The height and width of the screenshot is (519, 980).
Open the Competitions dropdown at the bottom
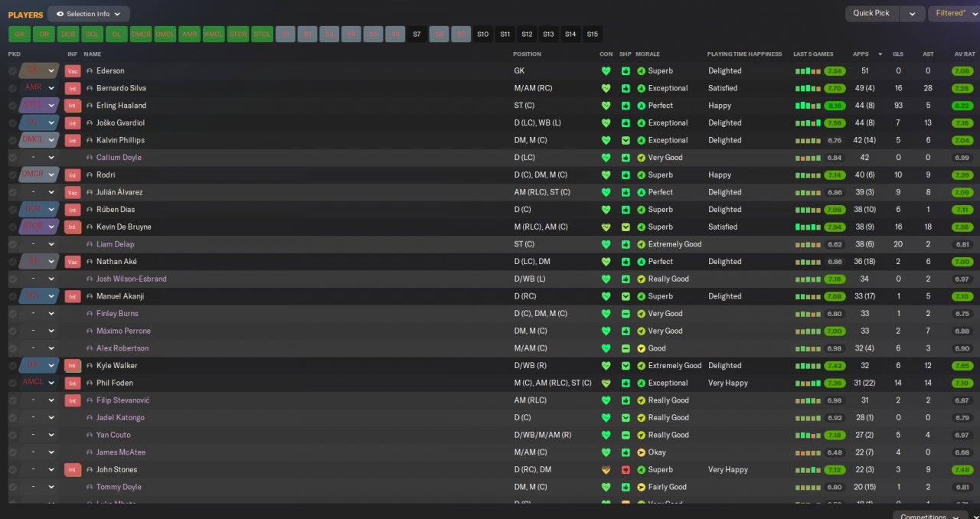point(931,516)
